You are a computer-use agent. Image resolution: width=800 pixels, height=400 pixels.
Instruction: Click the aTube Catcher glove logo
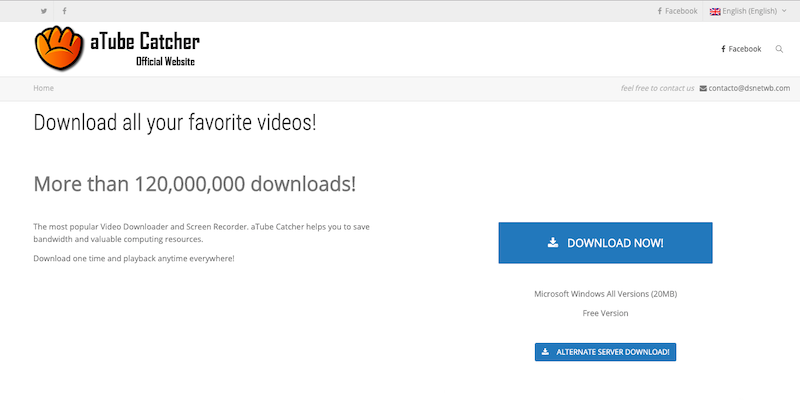click(x=59, y=47)
